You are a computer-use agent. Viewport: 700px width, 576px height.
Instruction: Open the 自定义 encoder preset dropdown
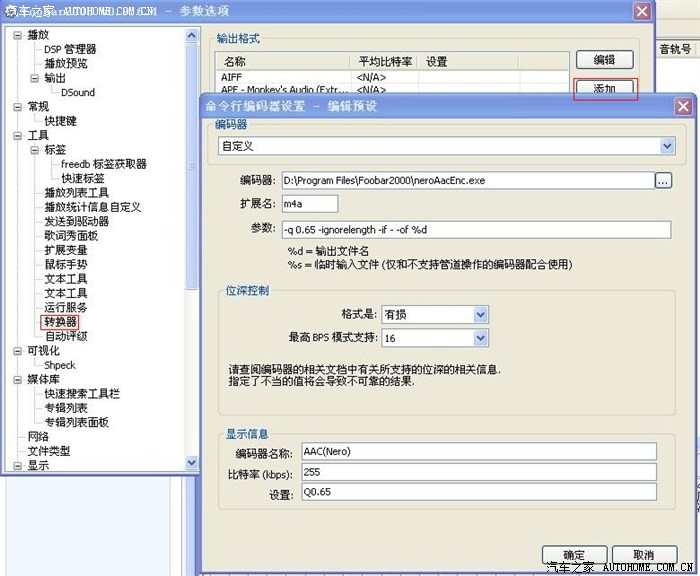point(667,146)
